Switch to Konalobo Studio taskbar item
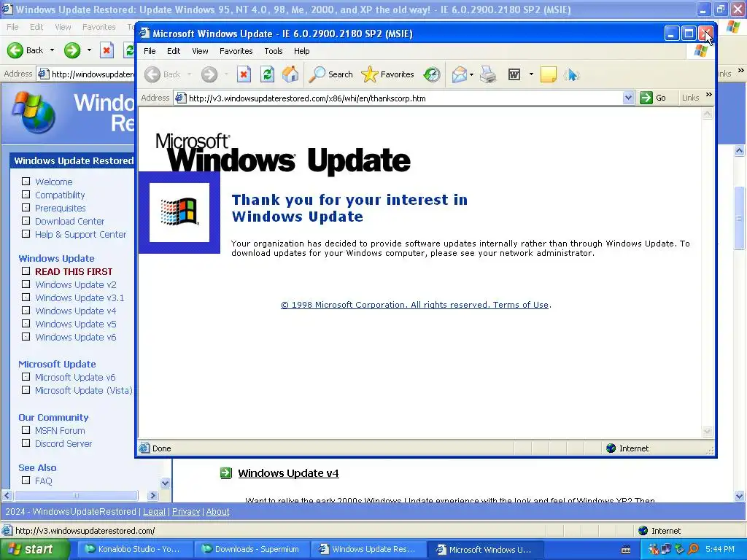 (134, 549)
